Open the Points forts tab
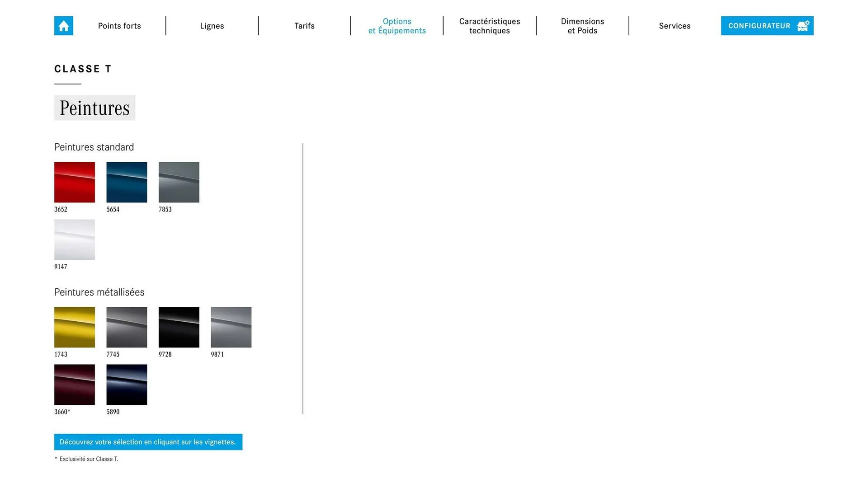Viewport: 868px width, 488px height. 119,26
